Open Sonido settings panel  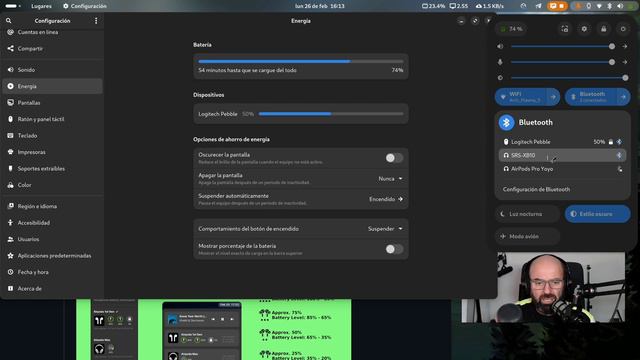point(52,70)
